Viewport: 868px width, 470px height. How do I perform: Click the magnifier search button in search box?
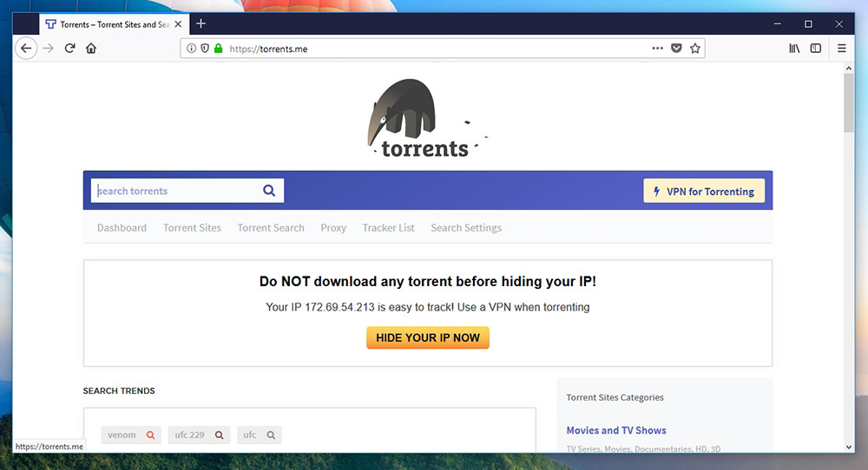(x=269, y=191)
